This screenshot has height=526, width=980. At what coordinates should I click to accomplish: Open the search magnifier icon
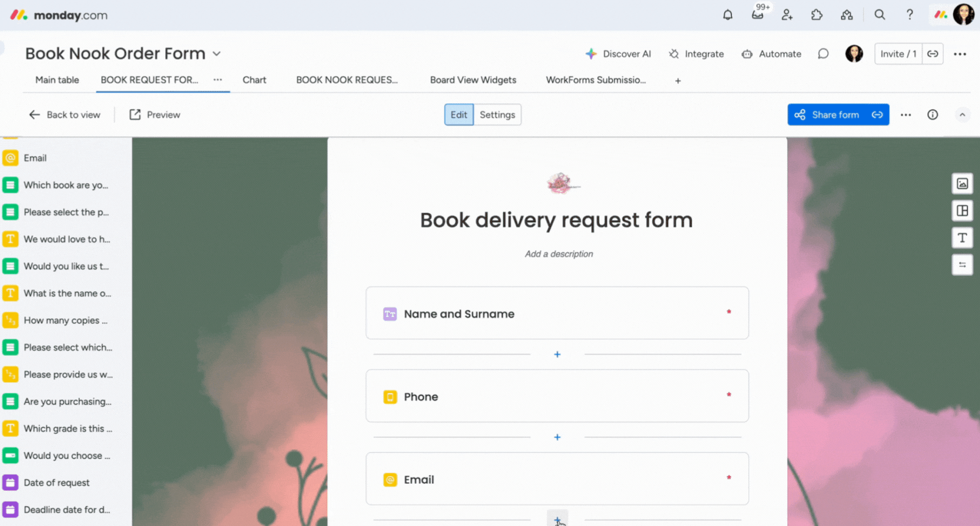[880, 15]
